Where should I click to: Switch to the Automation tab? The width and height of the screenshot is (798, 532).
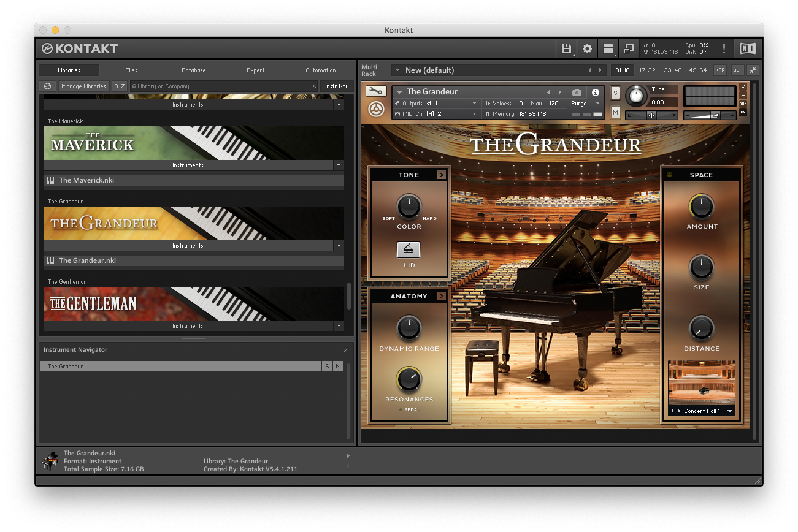click(x=320, y=70)
